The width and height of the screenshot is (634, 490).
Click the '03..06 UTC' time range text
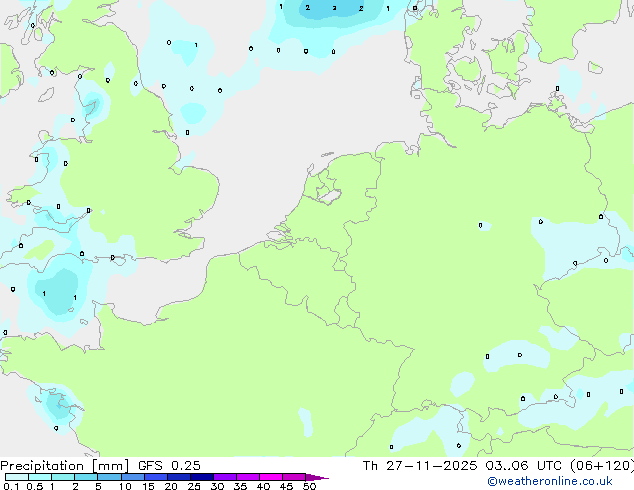[x=524, y=466]
